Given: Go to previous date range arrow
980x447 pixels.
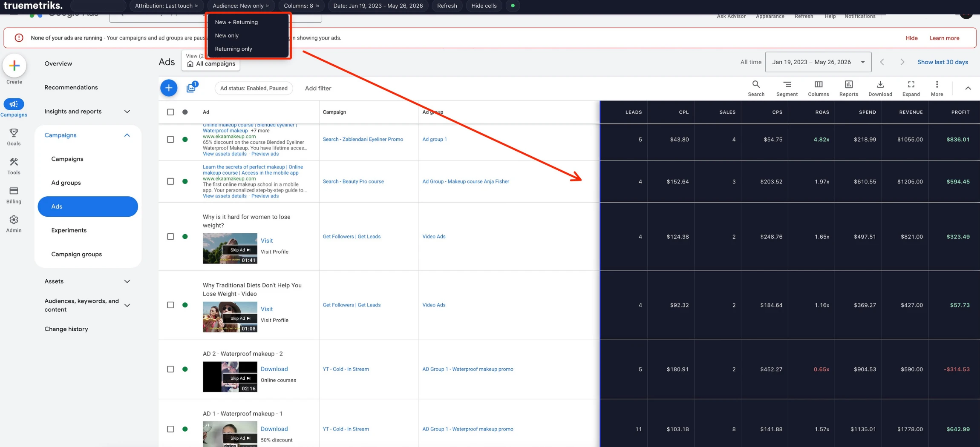Looking at the screenshot, I should click(882, 62).
